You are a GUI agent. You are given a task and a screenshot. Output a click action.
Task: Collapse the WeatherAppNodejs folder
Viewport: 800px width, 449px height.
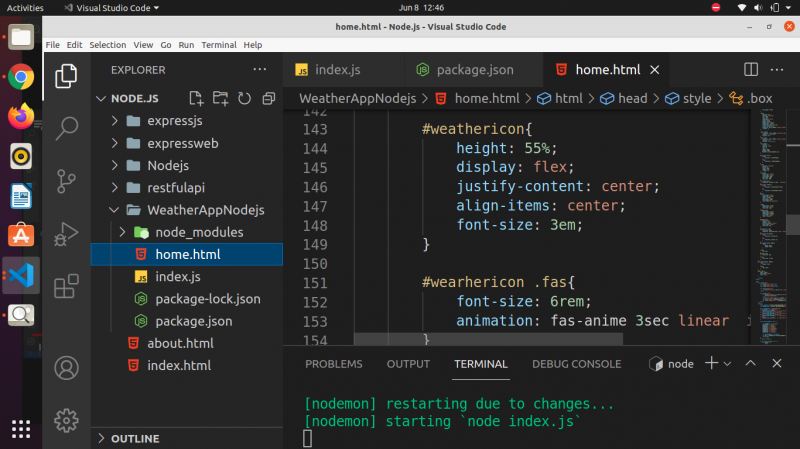114,210
